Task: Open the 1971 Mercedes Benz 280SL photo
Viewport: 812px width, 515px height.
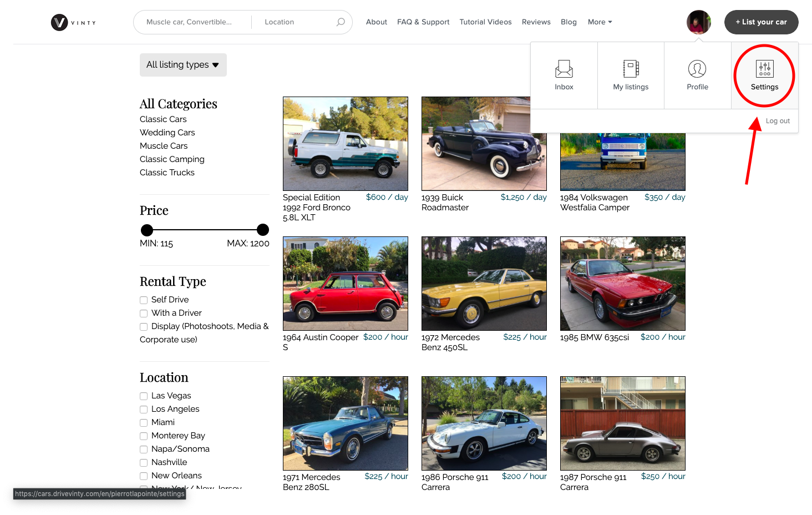Action: 346,423
